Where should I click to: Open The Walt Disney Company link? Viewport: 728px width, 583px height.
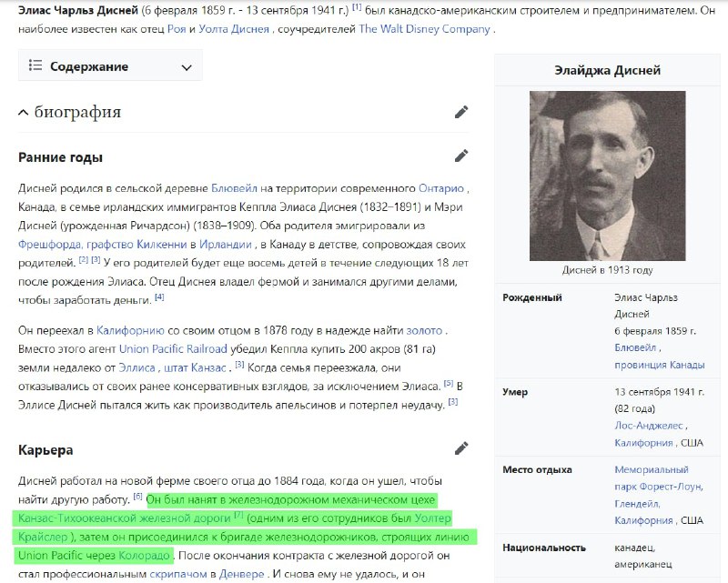tap(424, 29)
